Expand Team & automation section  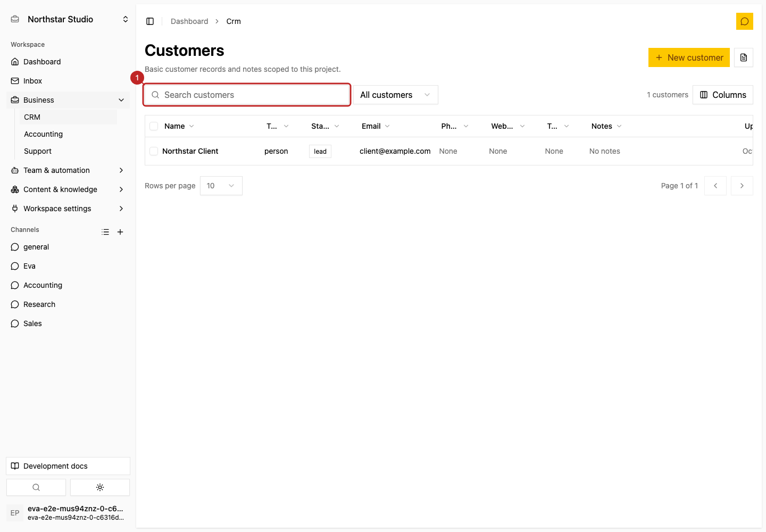tap(68, 170)
